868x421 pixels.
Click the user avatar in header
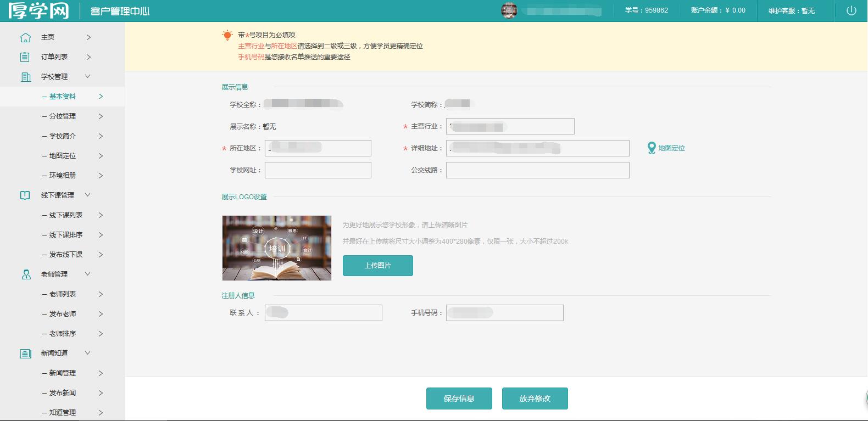509,10
